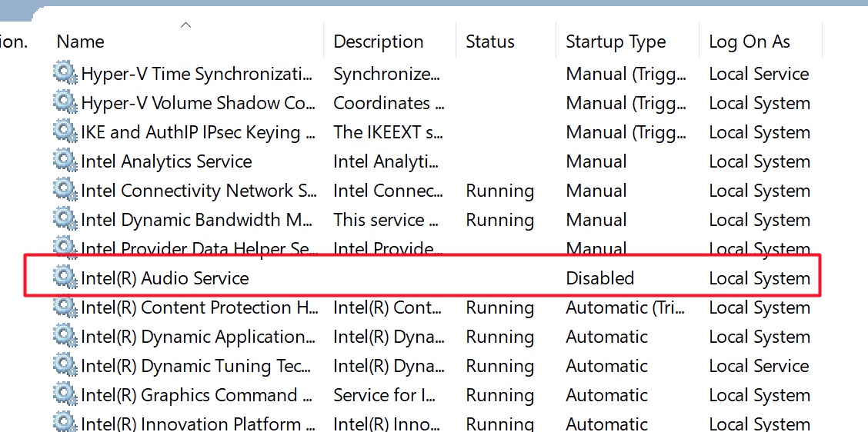Screen dimensions: 868x432
Task: Click Running status of Intel(R) Graphics Command
Action: click(500, 396)
